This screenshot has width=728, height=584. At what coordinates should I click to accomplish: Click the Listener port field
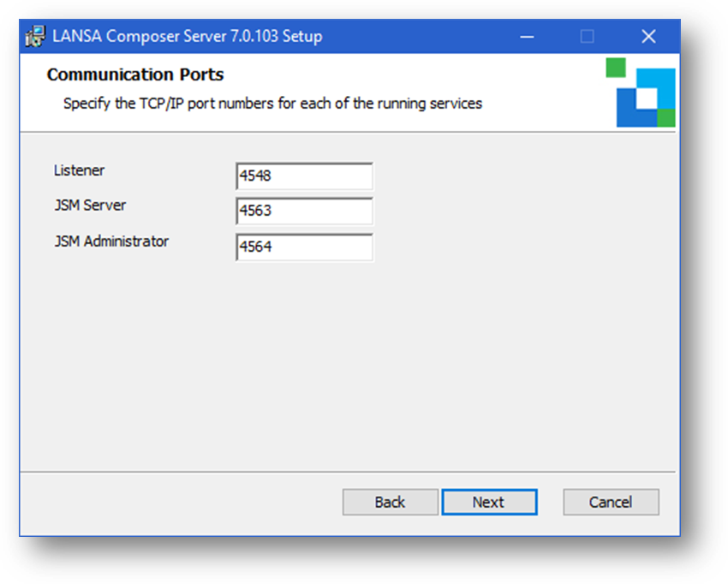pos(304,176)
